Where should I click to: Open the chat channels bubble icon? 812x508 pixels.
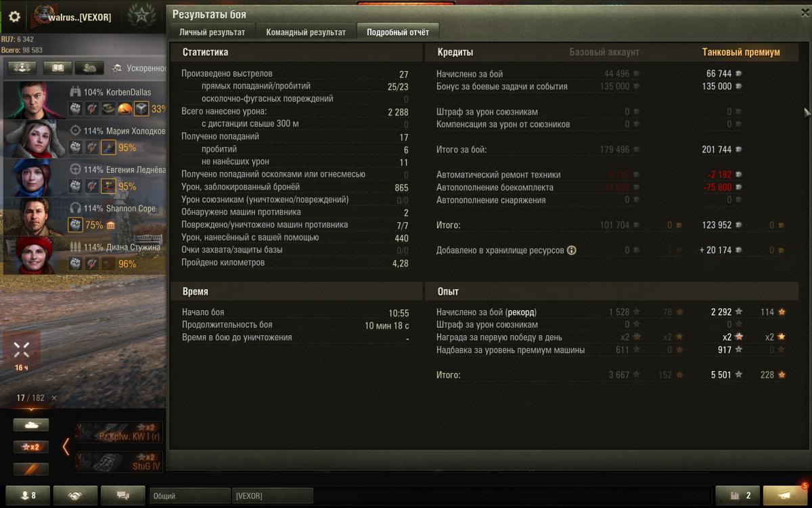pos(123,496)
